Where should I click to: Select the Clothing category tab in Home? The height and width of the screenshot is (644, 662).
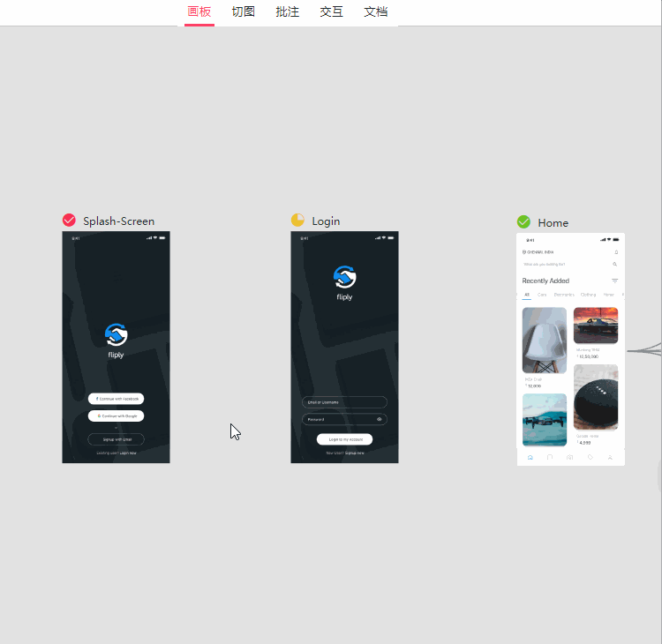[x=588, y=295]
